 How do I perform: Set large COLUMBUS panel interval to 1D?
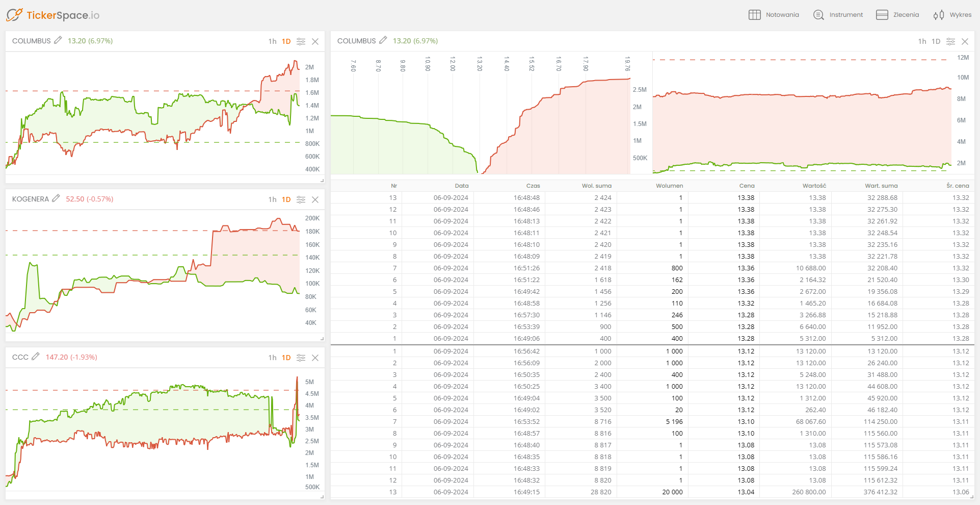tap(936, 41)
